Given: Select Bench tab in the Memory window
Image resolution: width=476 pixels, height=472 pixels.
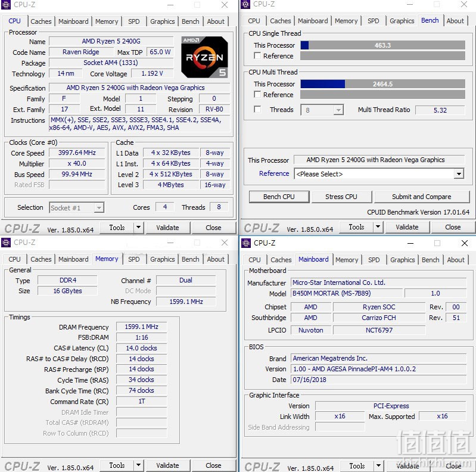Looking at the screenshot, I should (190, 259).
